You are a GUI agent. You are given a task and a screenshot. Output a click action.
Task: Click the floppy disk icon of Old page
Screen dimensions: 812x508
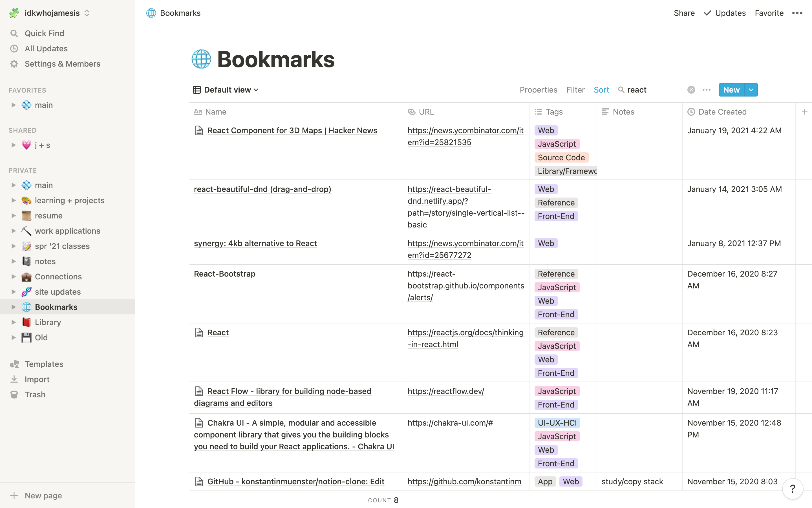pyautogui.click(x=27, y=337)
